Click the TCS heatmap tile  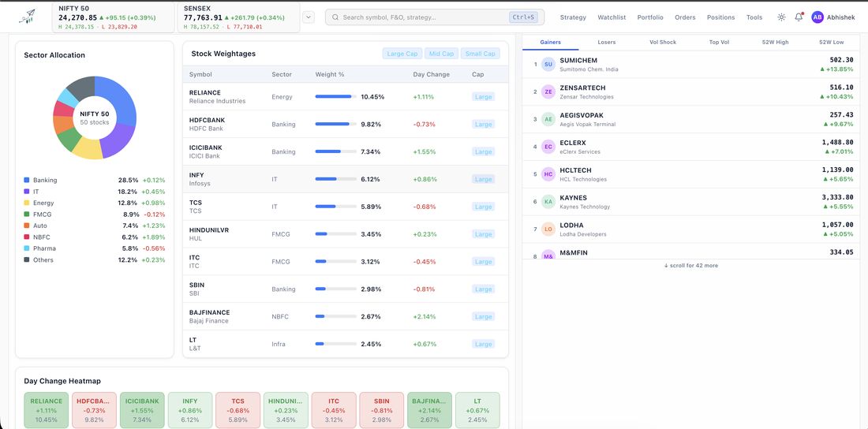pyautogui.click(x=238, y=410)
